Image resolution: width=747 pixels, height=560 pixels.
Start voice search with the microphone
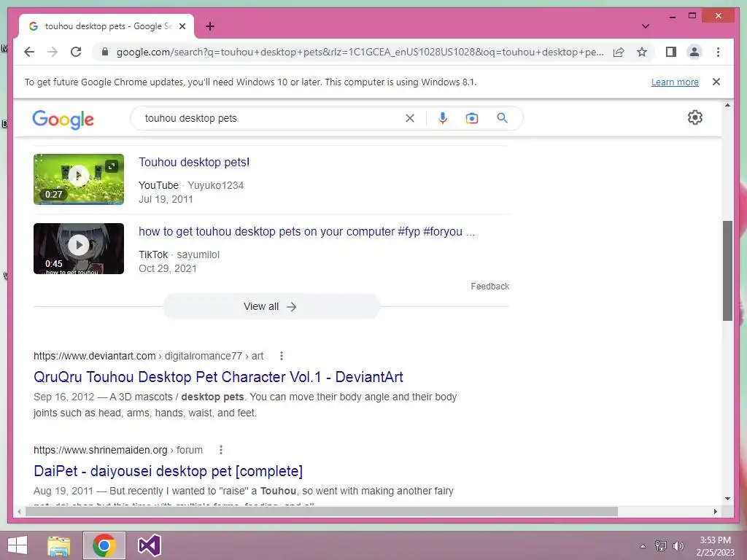click(443, 118)
